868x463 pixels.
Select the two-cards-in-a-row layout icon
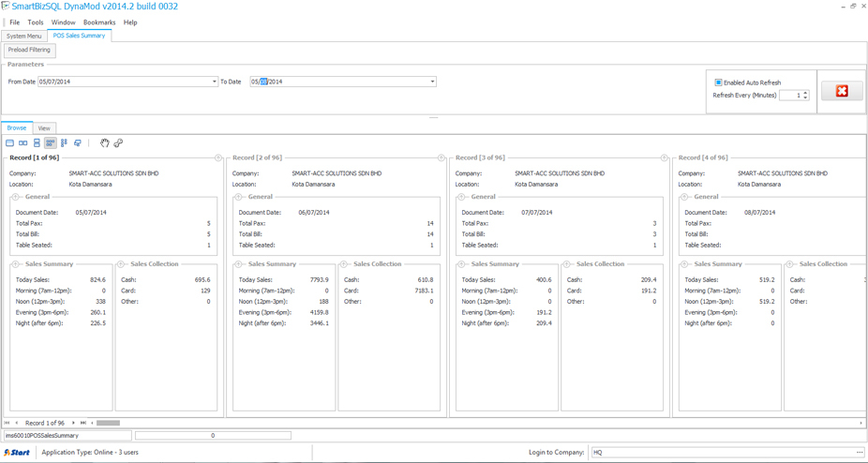(x=22, y=142)
